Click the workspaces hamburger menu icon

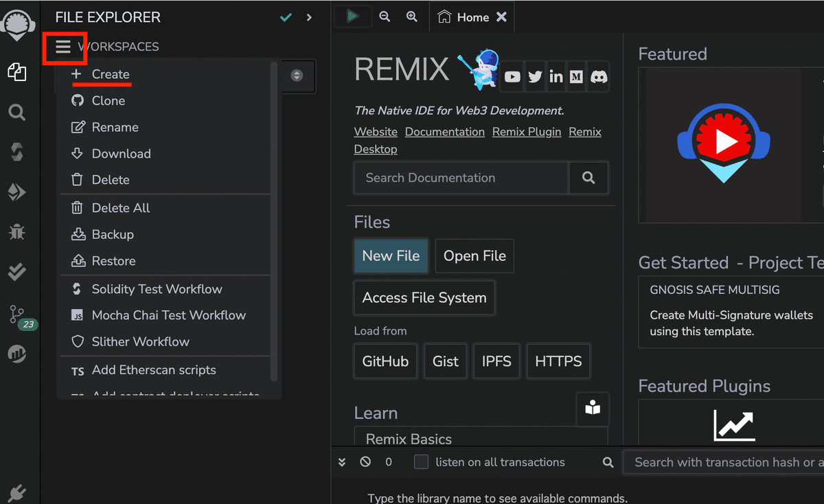point(63,47)
